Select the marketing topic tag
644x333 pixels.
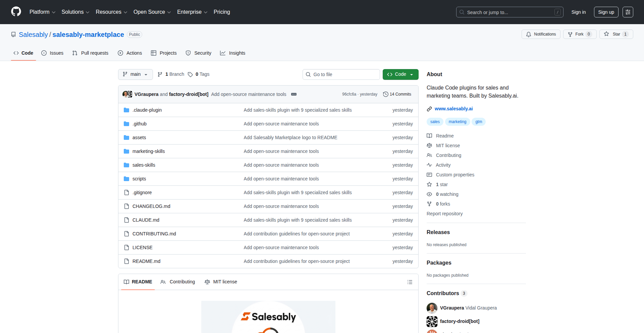point(458,122)
